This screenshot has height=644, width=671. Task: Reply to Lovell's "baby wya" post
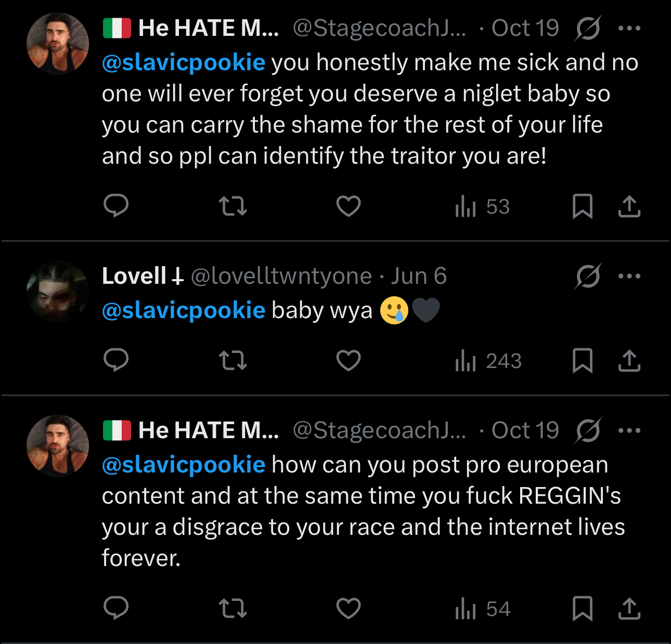tap(116, 360)
